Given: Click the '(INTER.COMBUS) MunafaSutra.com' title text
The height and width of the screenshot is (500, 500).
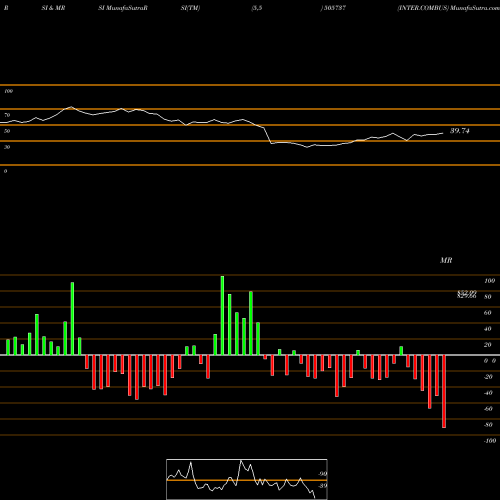Looking at the screenshot, I should click(448, 8).
